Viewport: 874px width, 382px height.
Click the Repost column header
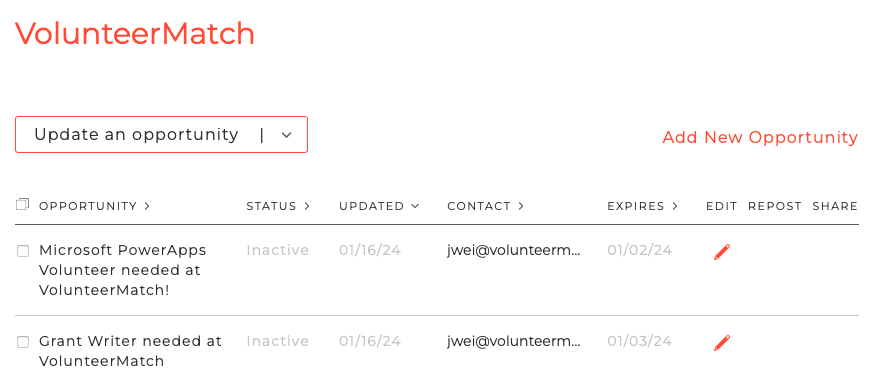tap(775, 206)
